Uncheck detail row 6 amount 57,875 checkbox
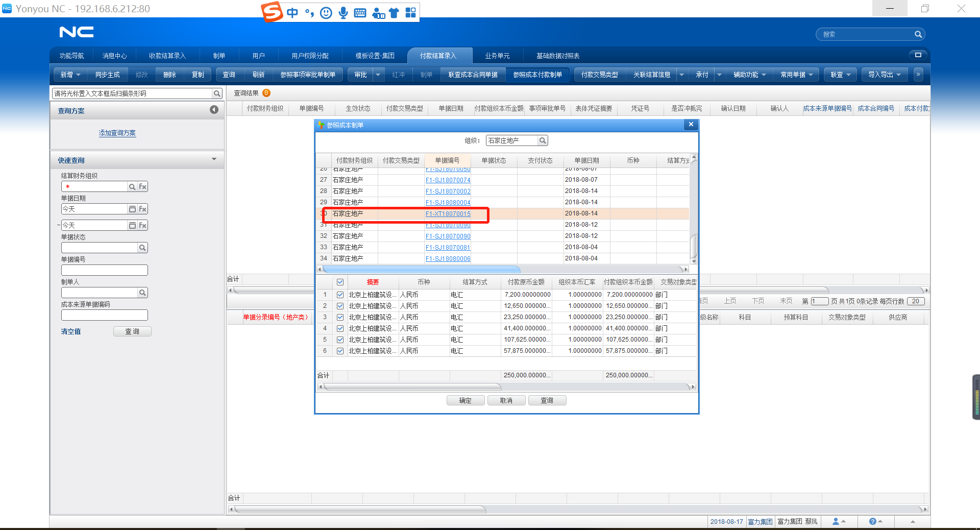This screenshot has height=530, width=980. [x=340, y=351]
